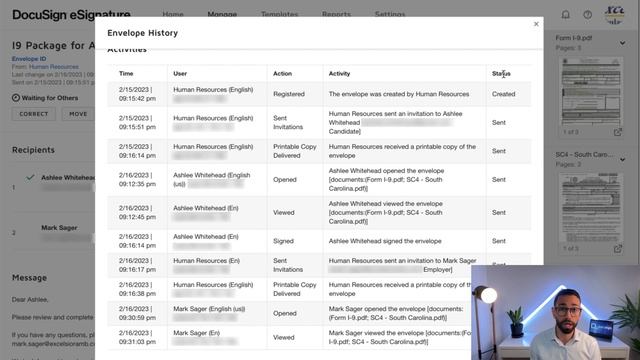Click the Recipients section heading
The height and width of the screenshot is (360, 640).
(x=33, y=150)
